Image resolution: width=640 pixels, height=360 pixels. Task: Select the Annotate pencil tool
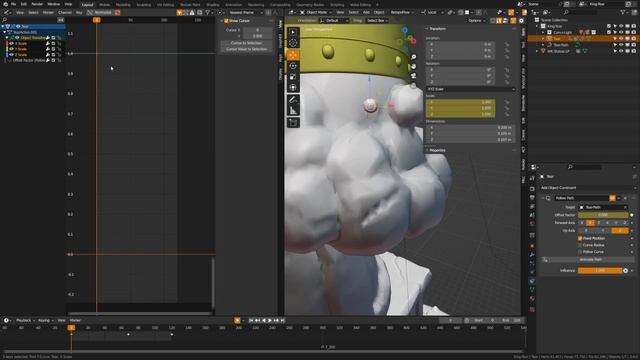(x=293, y=100)
